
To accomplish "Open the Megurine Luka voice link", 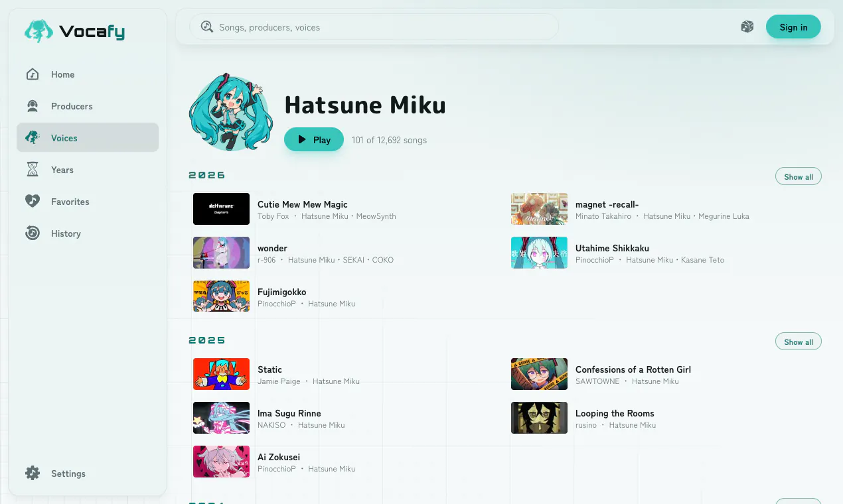I will [724, 216].
